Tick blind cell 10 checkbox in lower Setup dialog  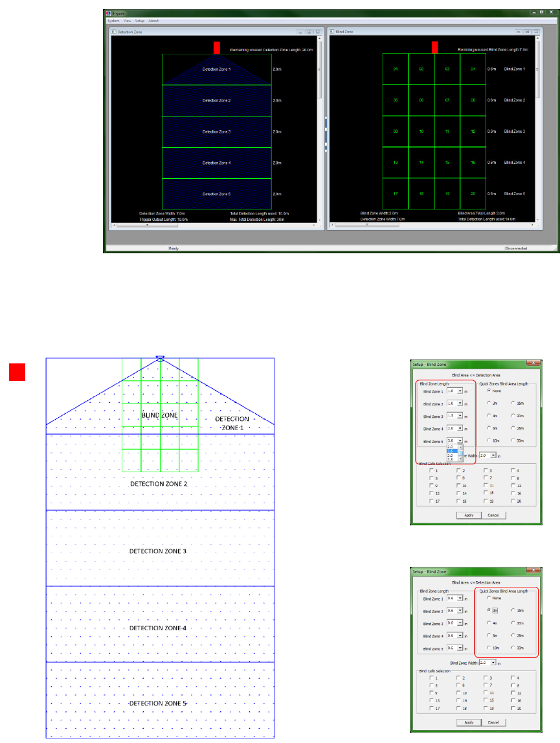[x=458, y=692]
